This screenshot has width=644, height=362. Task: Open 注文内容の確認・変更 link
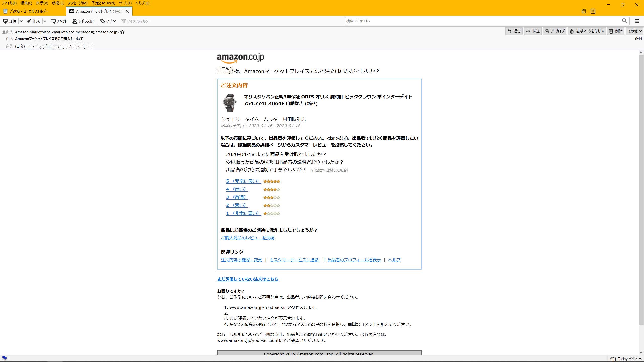(242, 260)
